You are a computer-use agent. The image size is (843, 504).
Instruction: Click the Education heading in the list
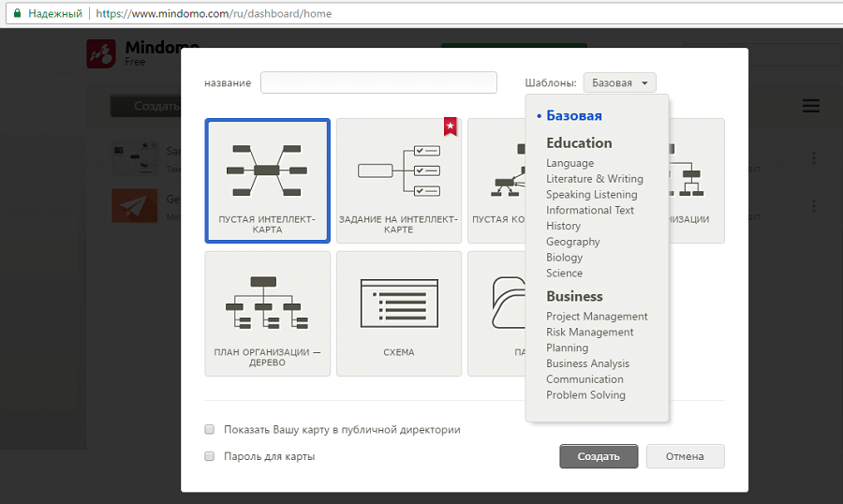[579, 143]
